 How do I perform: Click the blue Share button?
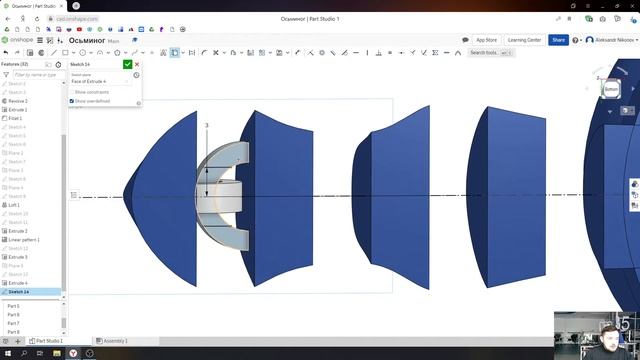pos(558,40)
